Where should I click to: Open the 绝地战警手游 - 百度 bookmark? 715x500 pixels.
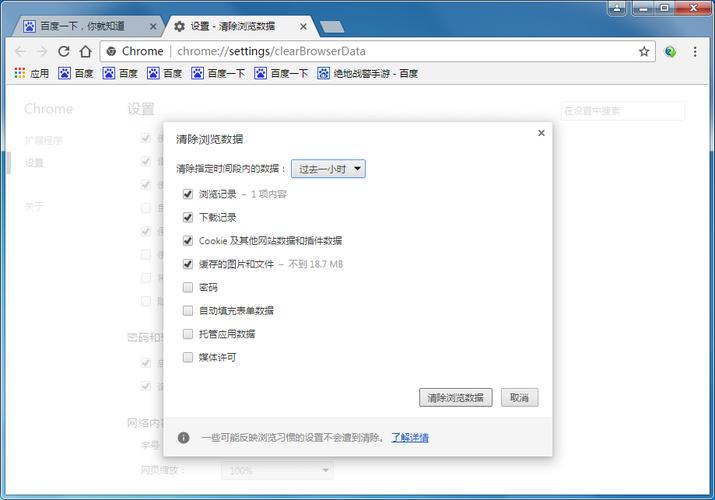coord(368,73)
